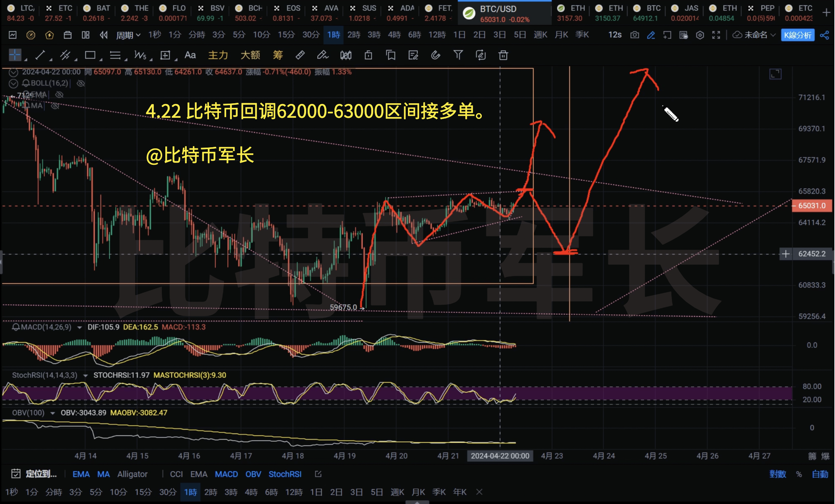Toggle the blue drawing pencil mode

pyautogui.click(x=651, y=35)
